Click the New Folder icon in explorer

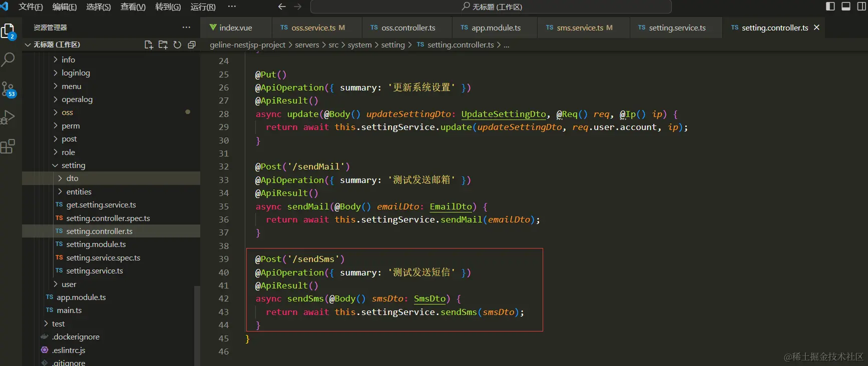[163, 44]
